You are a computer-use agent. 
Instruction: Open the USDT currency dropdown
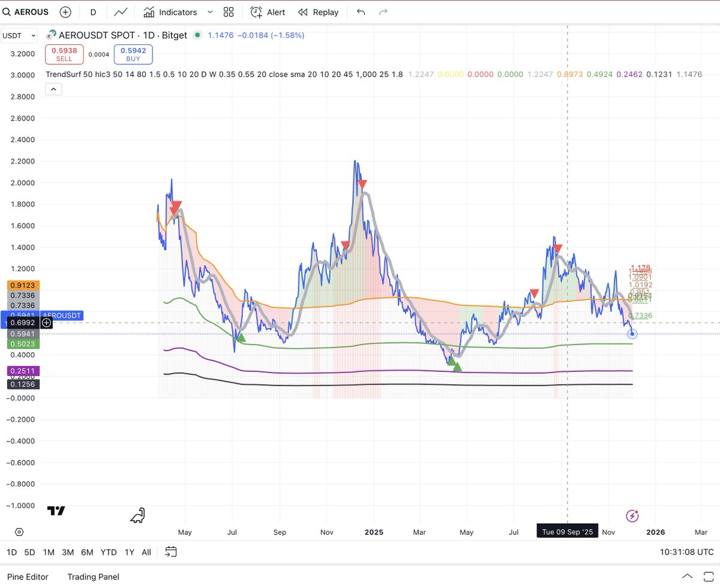tap(18, 35)
